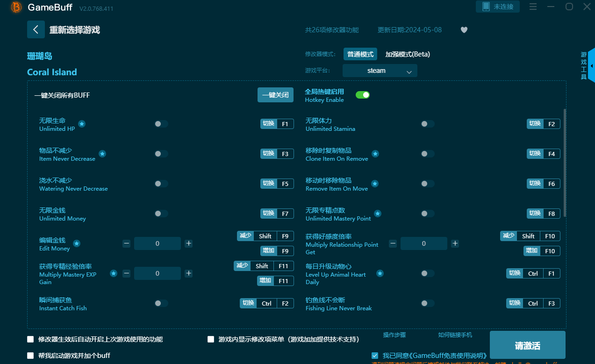The image size is (595, 364).
Task: Toggle Unlimited Stamina switch
Action: (x=428, y=124)
